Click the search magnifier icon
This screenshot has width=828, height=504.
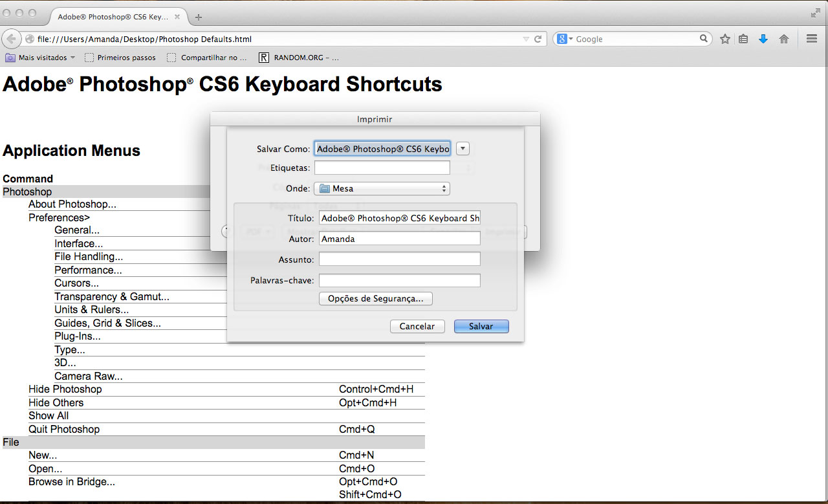704,39
